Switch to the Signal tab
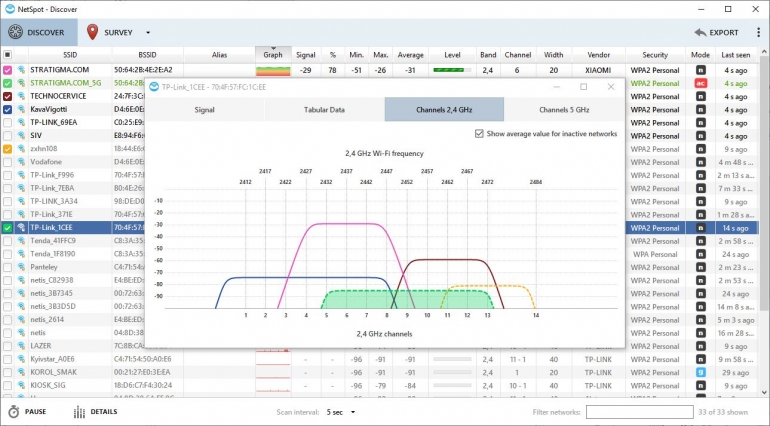The width and height of the screenshot is (770, 426). (205, 110)
